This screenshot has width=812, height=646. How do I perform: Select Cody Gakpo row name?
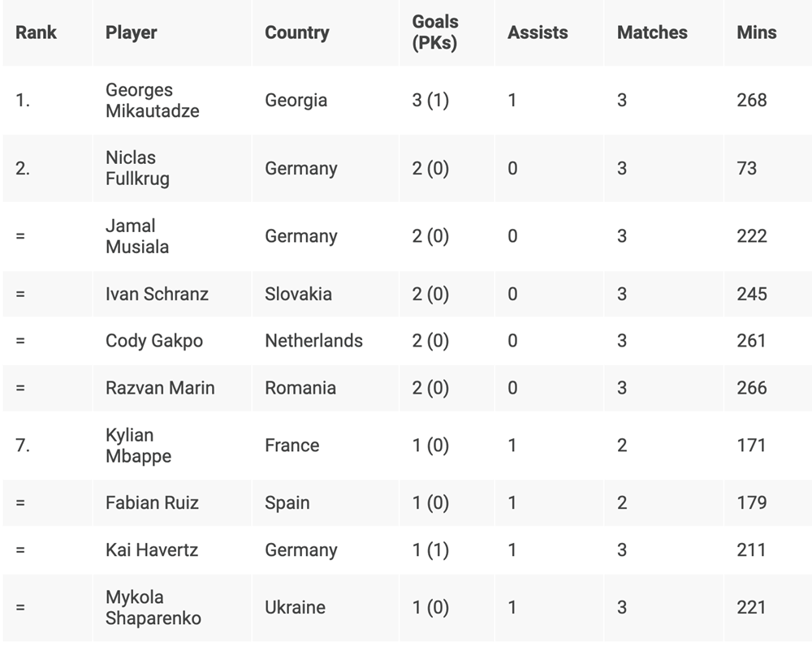tap(153, 341)
